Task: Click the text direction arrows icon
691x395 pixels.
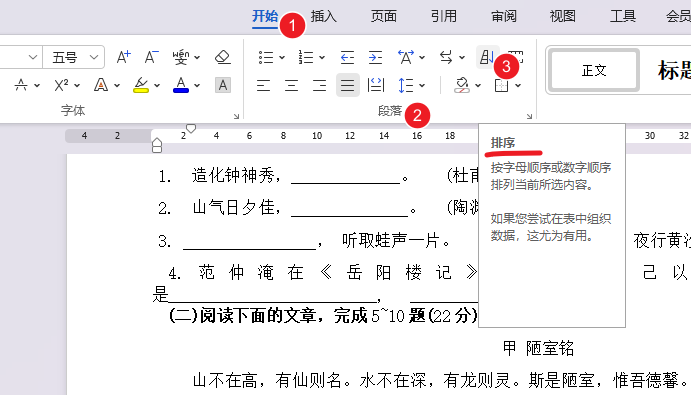Action: point(446,57)
